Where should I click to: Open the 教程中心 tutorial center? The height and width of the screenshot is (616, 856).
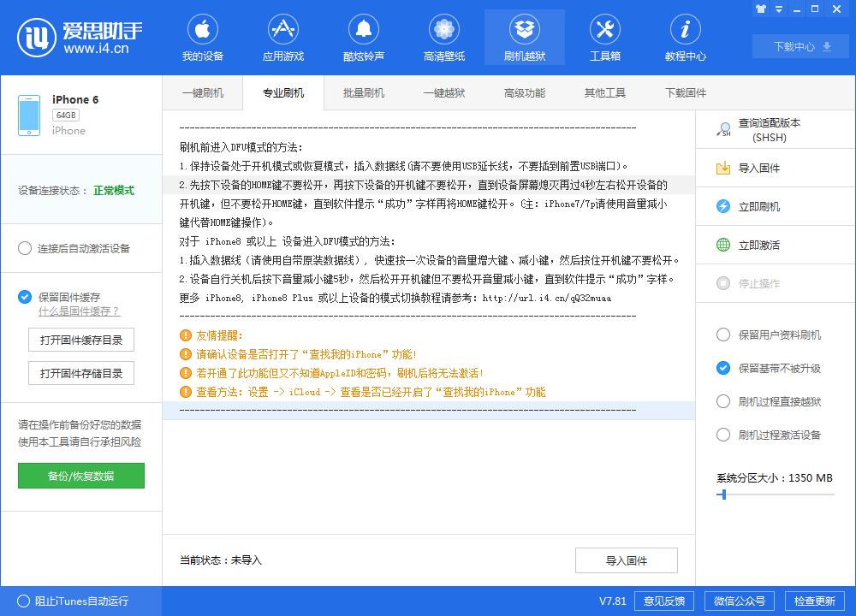pyautogui.click(x=685, y=37)
